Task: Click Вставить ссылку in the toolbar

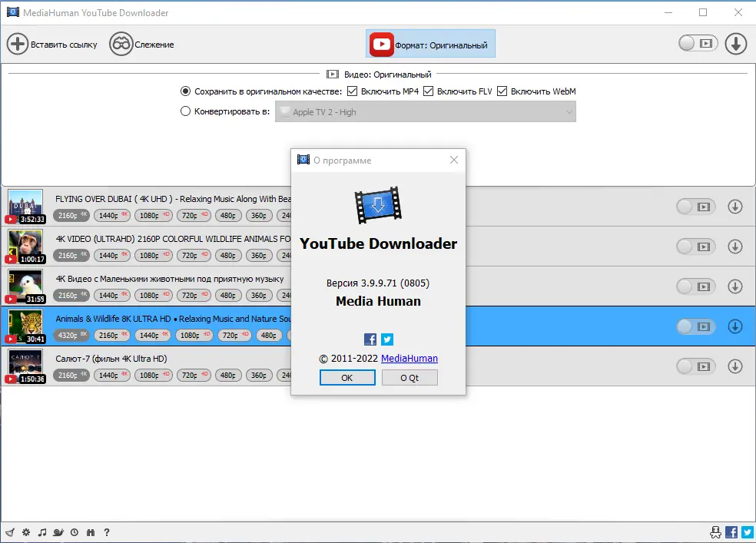Action: pyautogui.click(x=52, y=44)
